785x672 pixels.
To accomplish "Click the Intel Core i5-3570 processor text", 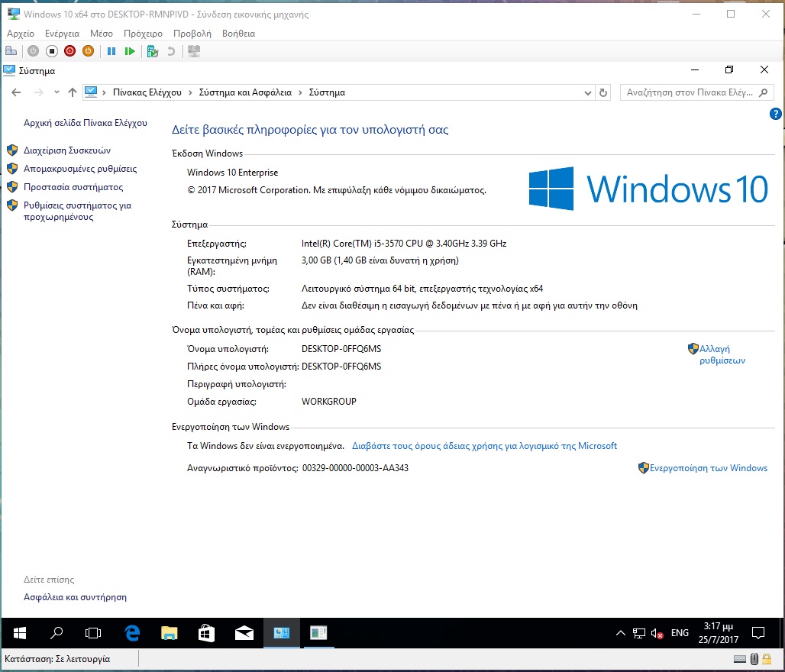I will (x=404, y=244).
